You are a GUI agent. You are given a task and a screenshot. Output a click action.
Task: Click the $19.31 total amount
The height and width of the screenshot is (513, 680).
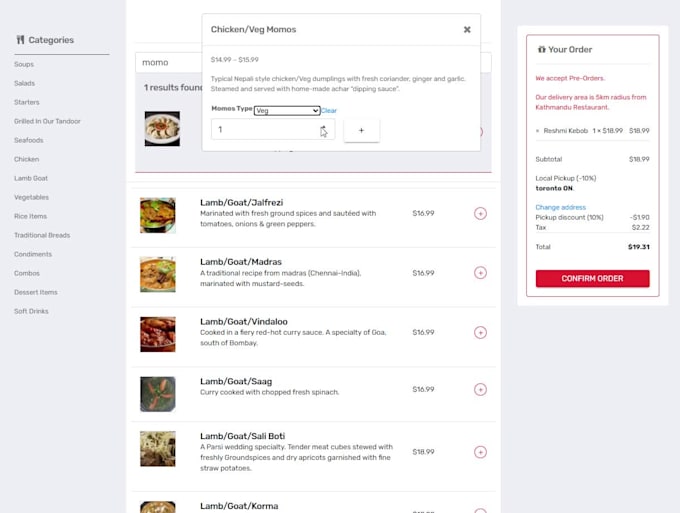pos(639,247)
